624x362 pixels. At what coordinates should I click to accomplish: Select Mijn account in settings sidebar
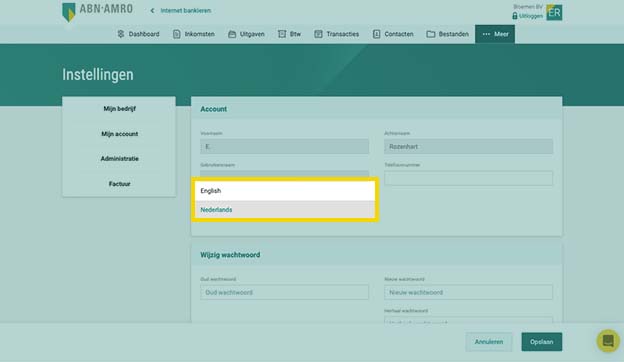119,134
